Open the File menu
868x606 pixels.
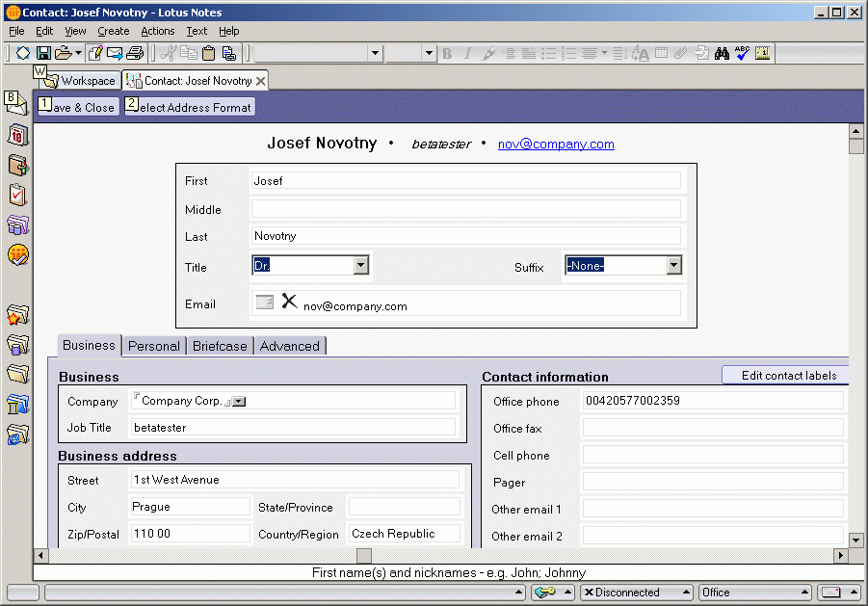tap(16, 31)
